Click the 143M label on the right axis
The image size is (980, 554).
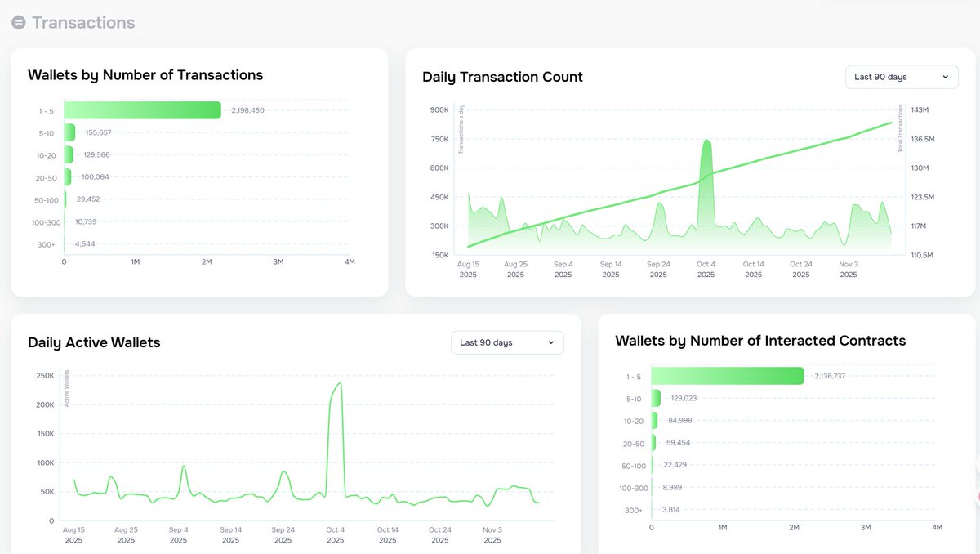click(x=921, y=109)
